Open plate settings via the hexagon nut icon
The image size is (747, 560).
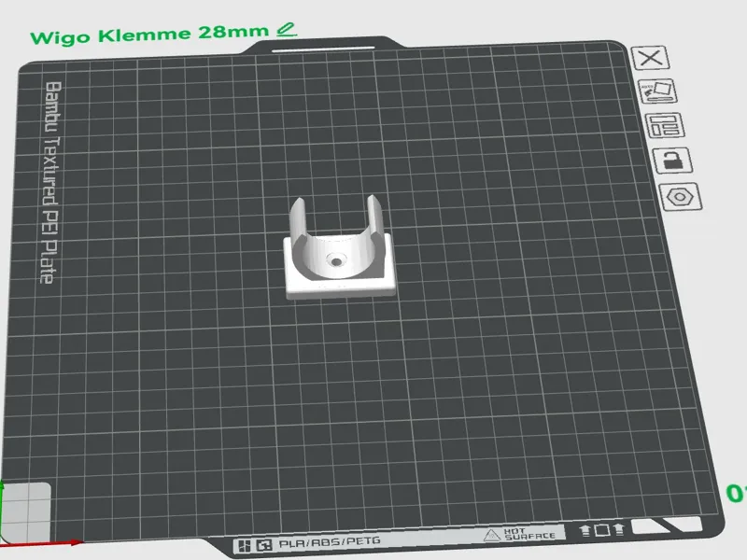[x=681, y=197]
